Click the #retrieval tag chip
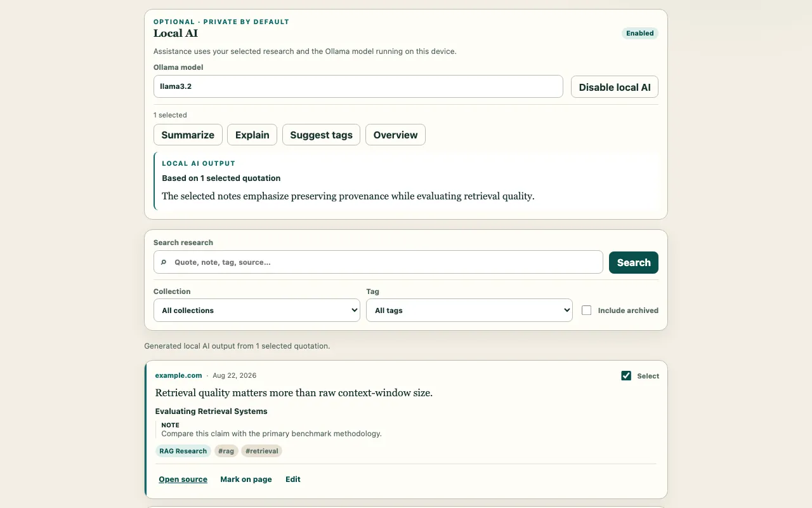The height and width of the screenshot is (508, 812). click(x=262, y=451)
